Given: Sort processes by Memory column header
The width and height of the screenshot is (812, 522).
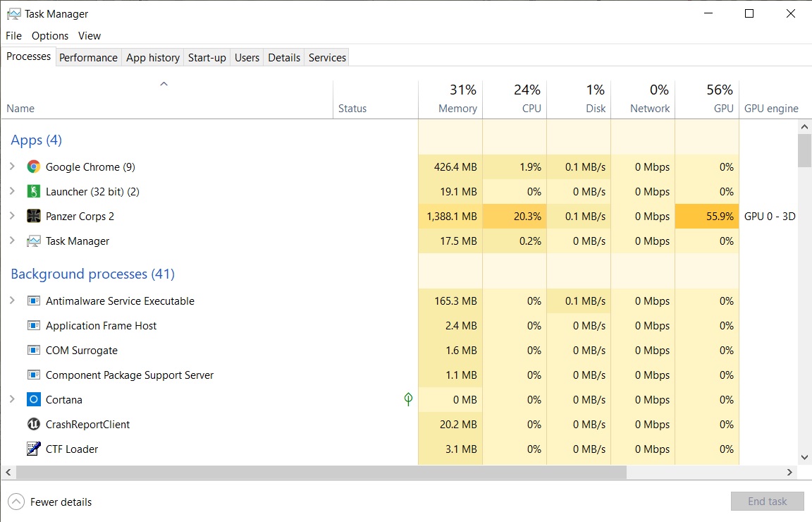Looking at the screenshot, I should (x=450, y=99).
